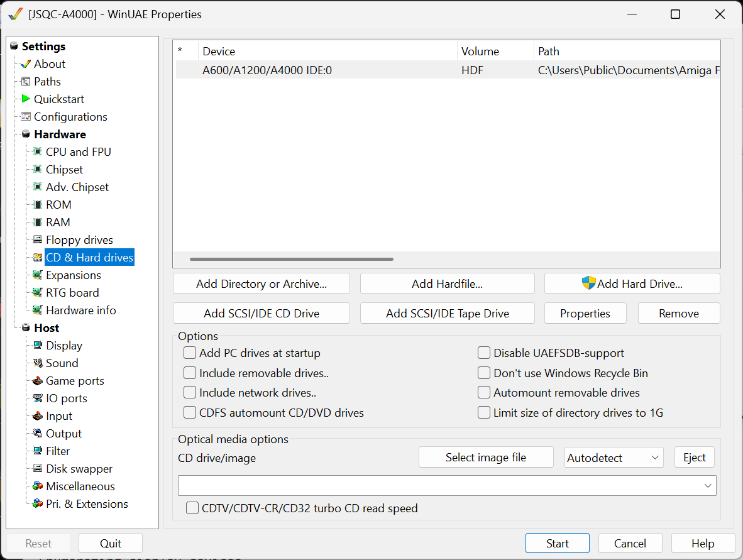The height and width of the screenshot is (560, 743).
Task: Click the Volume column header
Action: [496, 51]
